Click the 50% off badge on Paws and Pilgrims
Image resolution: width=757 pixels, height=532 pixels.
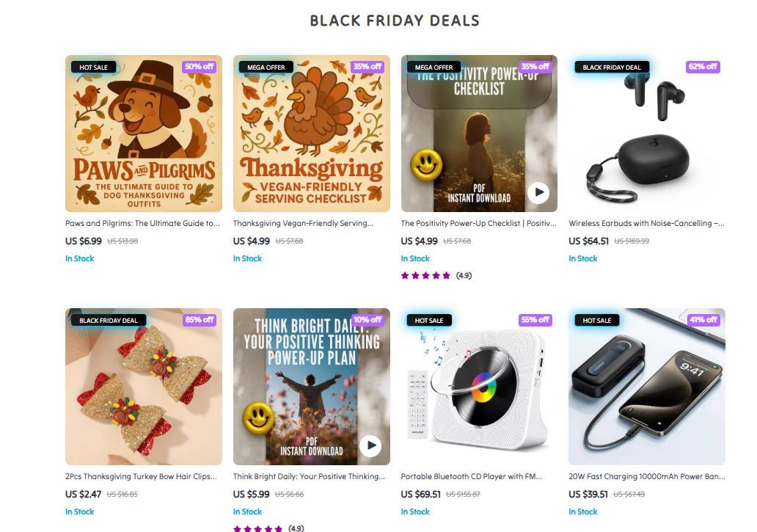(199, 67)
